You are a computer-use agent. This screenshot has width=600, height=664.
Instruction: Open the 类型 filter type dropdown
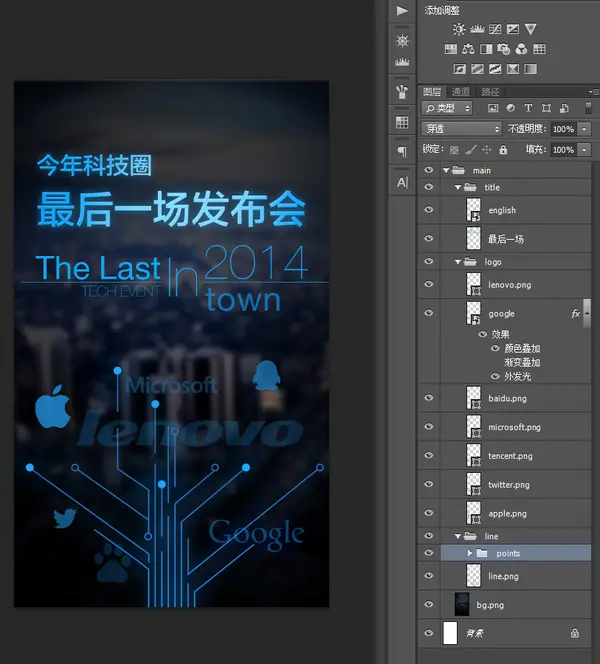tap(447, 108)
